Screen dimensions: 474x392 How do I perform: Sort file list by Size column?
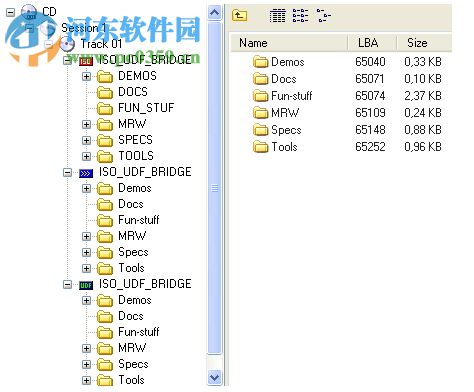(424, 43)
